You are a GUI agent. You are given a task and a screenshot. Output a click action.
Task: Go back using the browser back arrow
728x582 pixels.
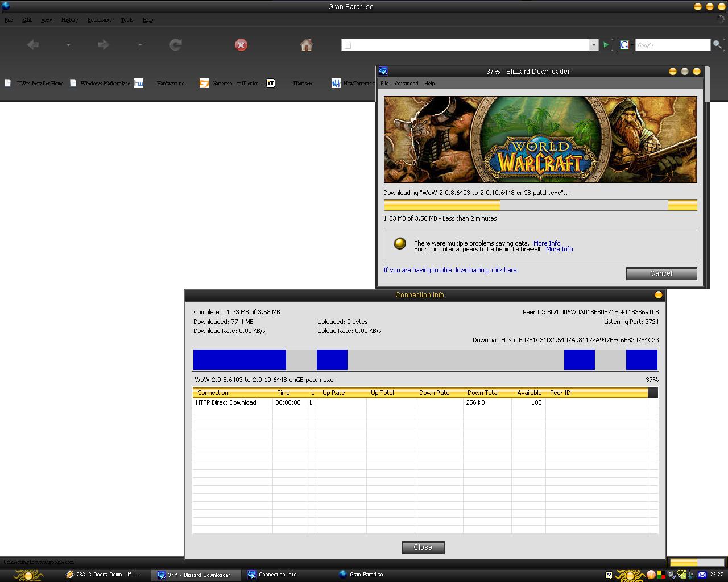[x=33, y=45]
